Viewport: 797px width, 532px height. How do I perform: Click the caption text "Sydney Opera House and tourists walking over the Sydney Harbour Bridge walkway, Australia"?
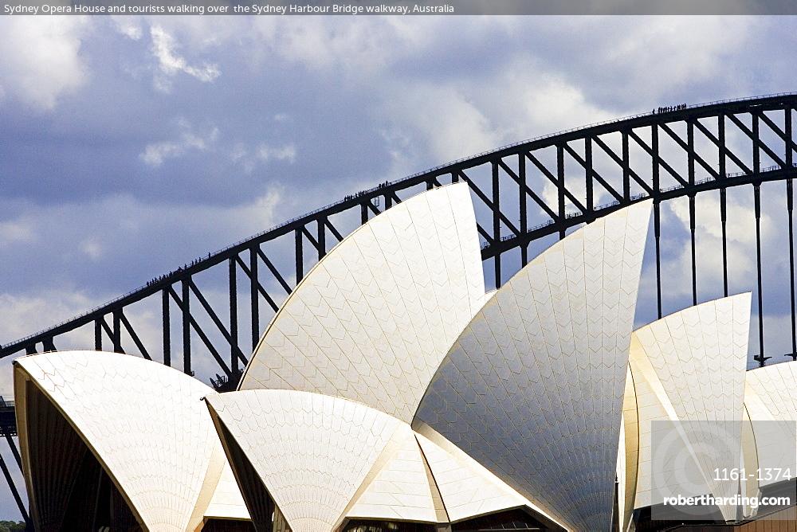pos(229,8)
